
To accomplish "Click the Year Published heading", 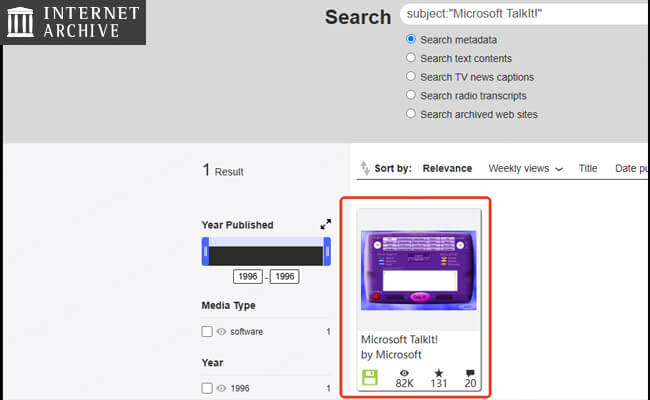I will (238, 225).
